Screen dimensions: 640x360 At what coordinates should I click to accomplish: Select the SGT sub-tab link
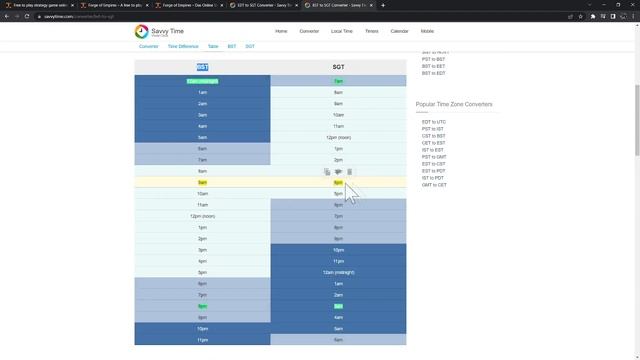pyautogui.click(x=250, y=46)
